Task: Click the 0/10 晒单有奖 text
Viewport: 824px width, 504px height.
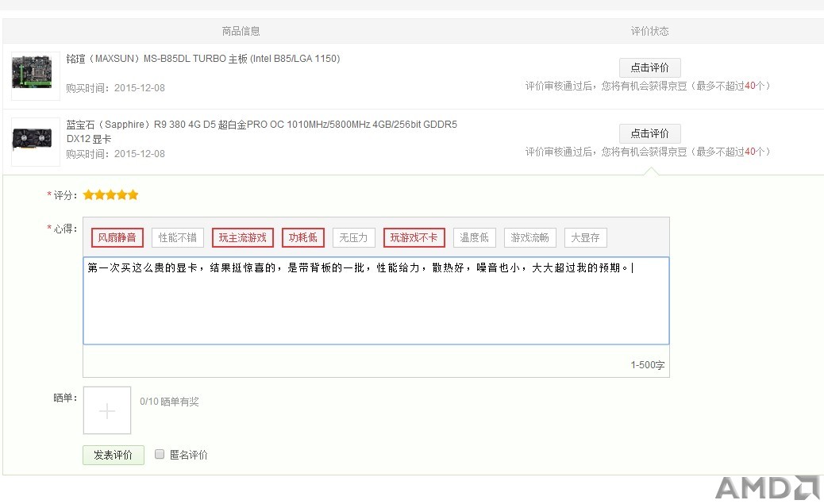Action: (x=169, y=402)
